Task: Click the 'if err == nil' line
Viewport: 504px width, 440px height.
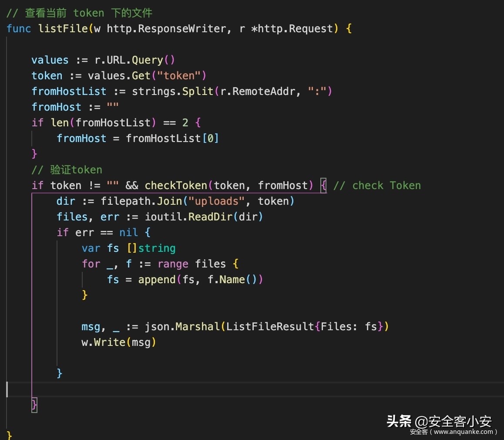Action: coord(104,233)
